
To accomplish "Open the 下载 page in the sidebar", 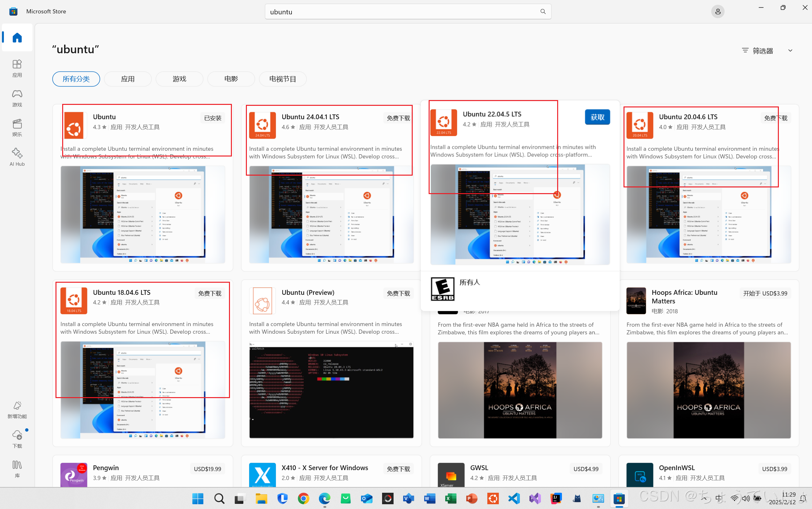I will [x=17, y=439].
